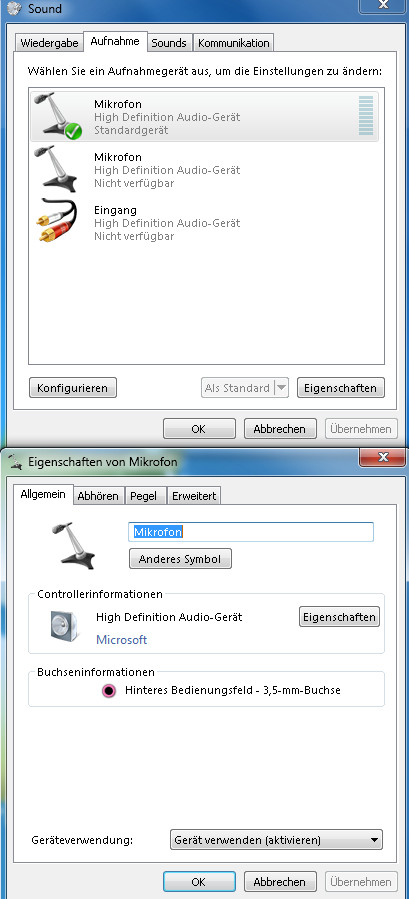The image size is (409, 899).
Task: Select the unavailable Mikrofon device icon
Action: tap(56, 169)
